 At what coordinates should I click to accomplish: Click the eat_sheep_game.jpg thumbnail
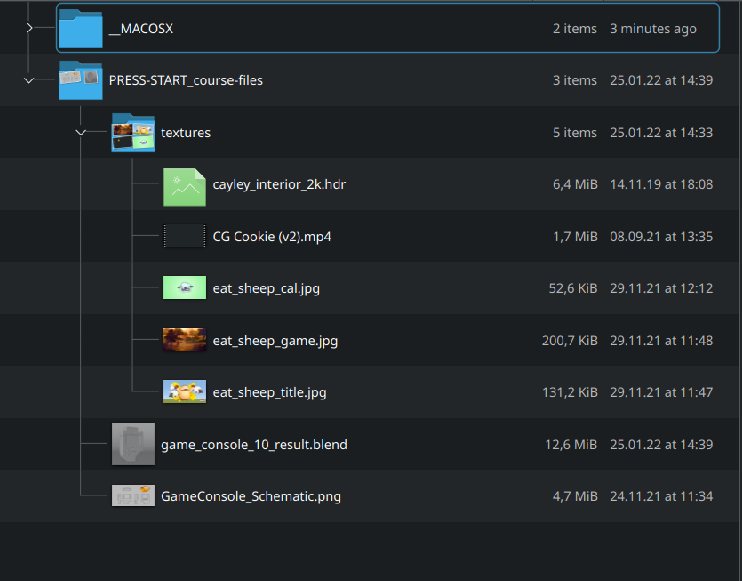click(x=185, y=340)
